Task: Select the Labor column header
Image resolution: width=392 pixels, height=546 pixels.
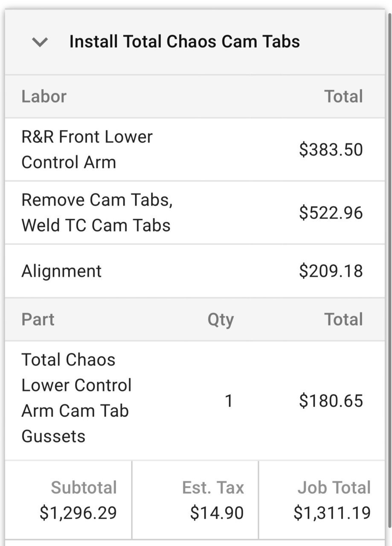Action: click(x=44, y=96)
